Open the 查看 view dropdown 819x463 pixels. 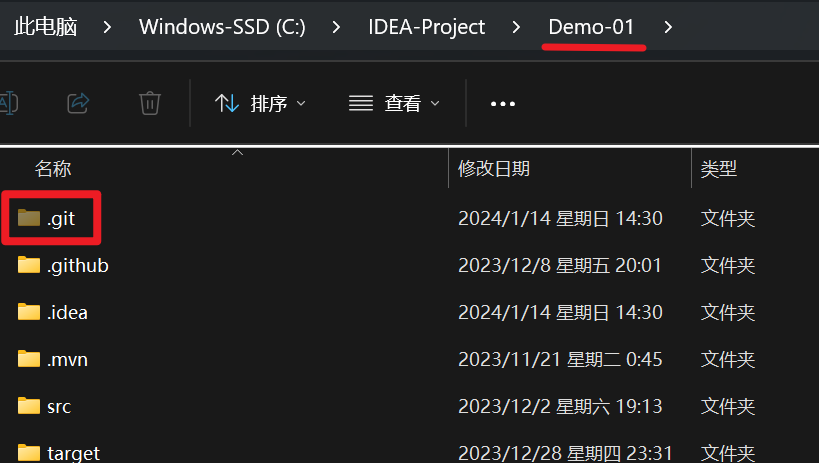point(394,103)
